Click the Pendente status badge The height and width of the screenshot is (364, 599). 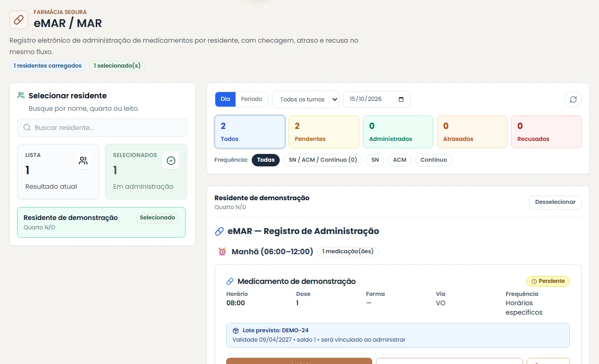(548, 281)
